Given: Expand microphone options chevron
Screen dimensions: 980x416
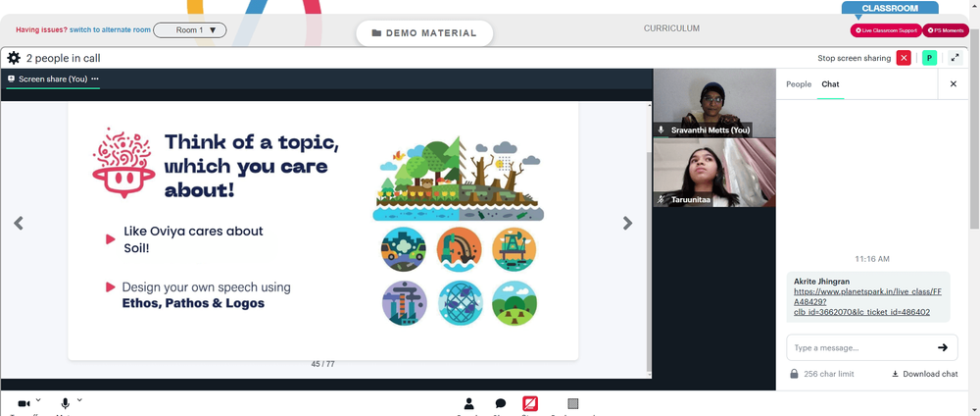Looking at the screenshot, I should (79, 400).
